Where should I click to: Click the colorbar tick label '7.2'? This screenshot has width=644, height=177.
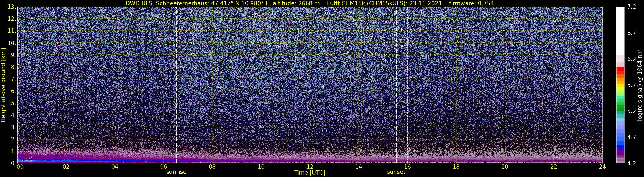pos(632,7)
